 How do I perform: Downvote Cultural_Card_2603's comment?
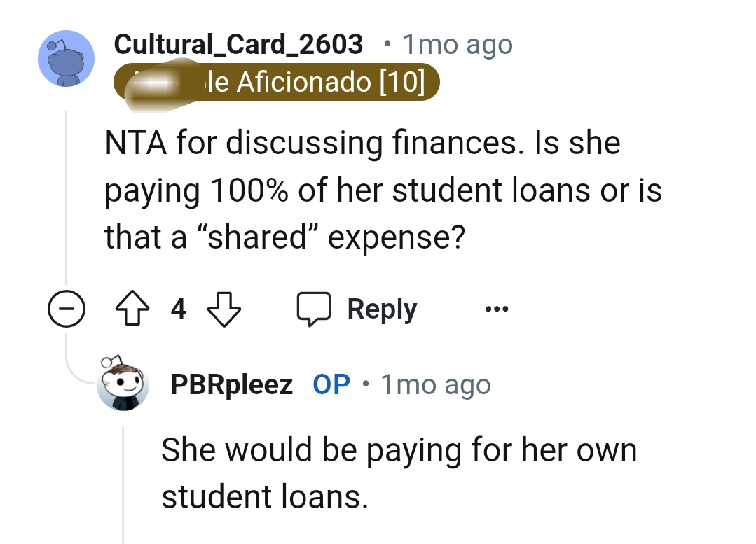(224, 308)
